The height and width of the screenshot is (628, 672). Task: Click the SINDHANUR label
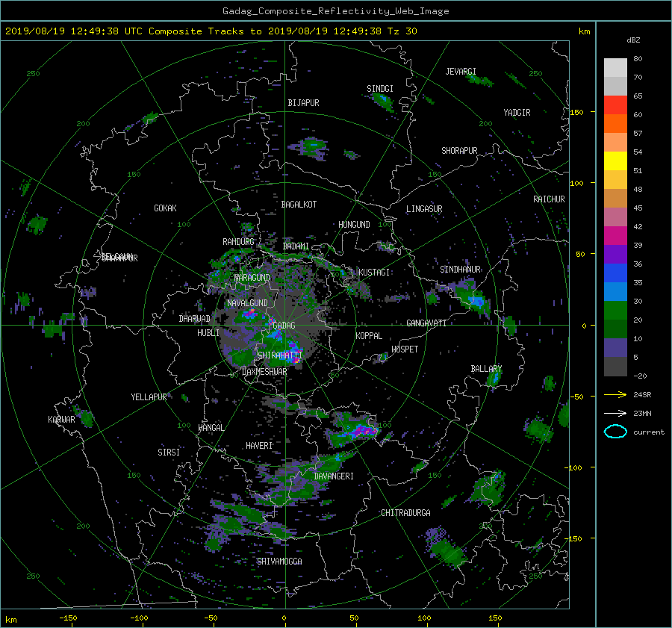coord(460,270)
